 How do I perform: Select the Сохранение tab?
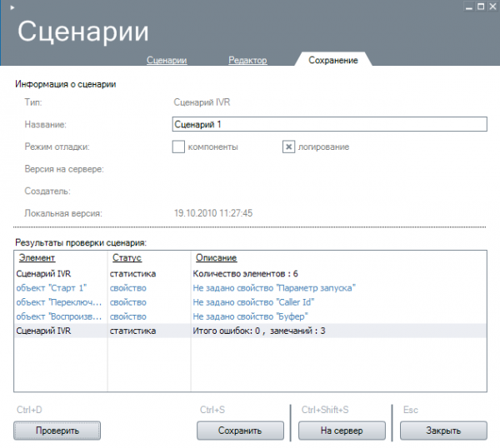[332, 61]
